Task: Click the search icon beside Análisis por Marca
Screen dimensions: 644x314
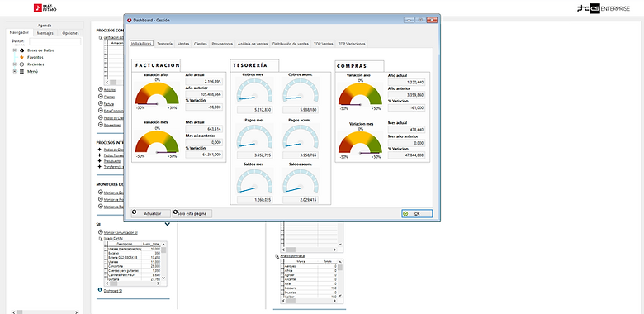Action: (277, 255)
